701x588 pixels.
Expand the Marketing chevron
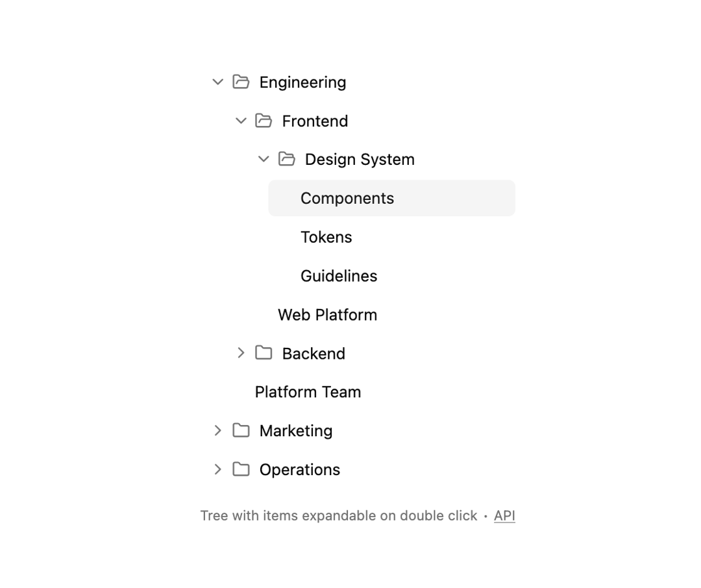217,430
